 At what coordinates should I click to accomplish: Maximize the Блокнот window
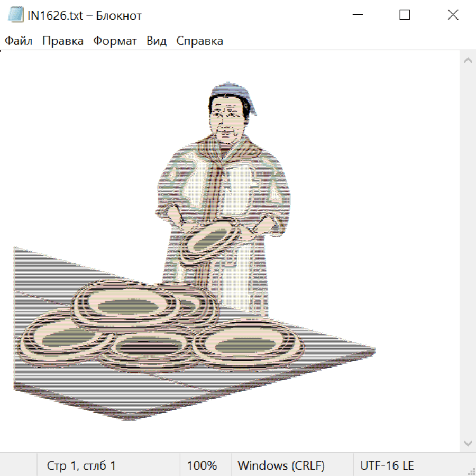[405, 15]
